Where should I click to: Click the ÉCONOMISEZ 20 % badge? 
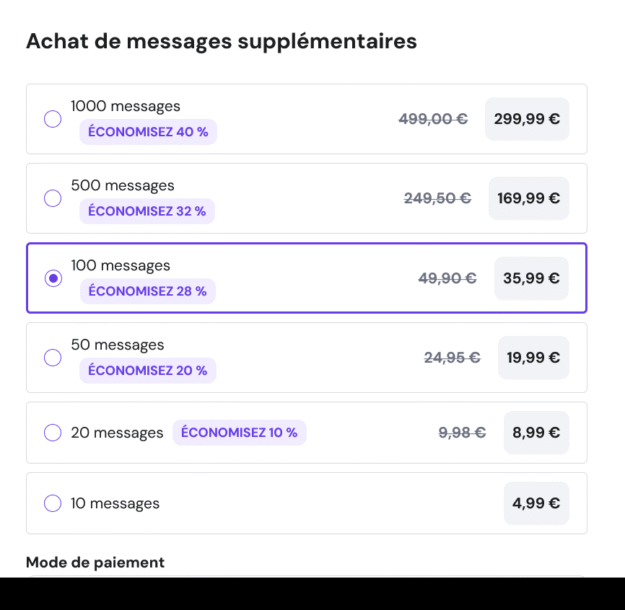click(147, 370)
